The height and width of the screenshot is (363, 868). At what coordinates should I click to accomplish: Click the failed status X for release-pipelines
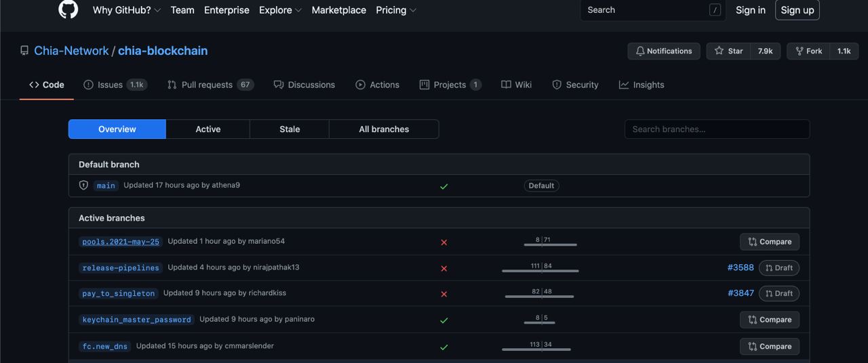(444, 269)
